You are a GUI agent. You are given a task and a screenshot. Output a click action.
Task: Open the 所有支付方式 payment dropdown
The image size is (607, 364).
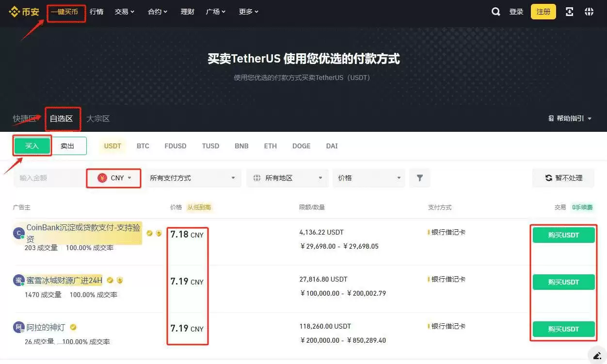192,178
